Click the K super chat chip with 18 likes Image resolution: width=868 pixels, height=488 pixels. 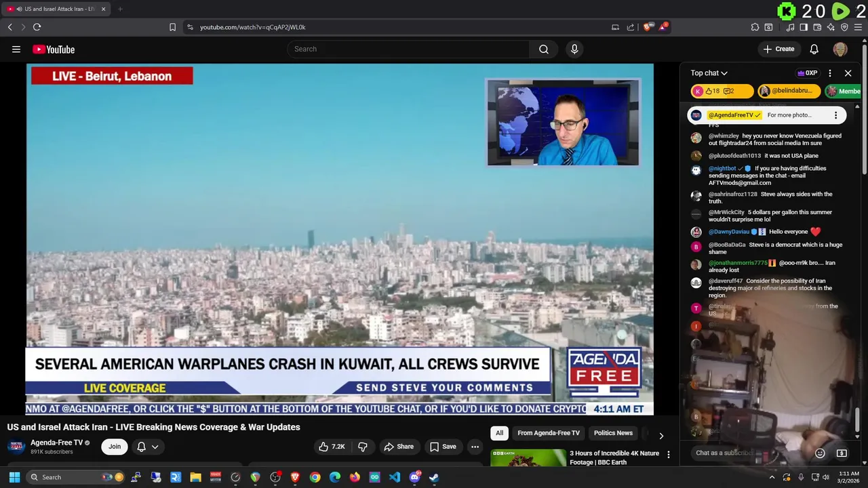coord(722,91)
